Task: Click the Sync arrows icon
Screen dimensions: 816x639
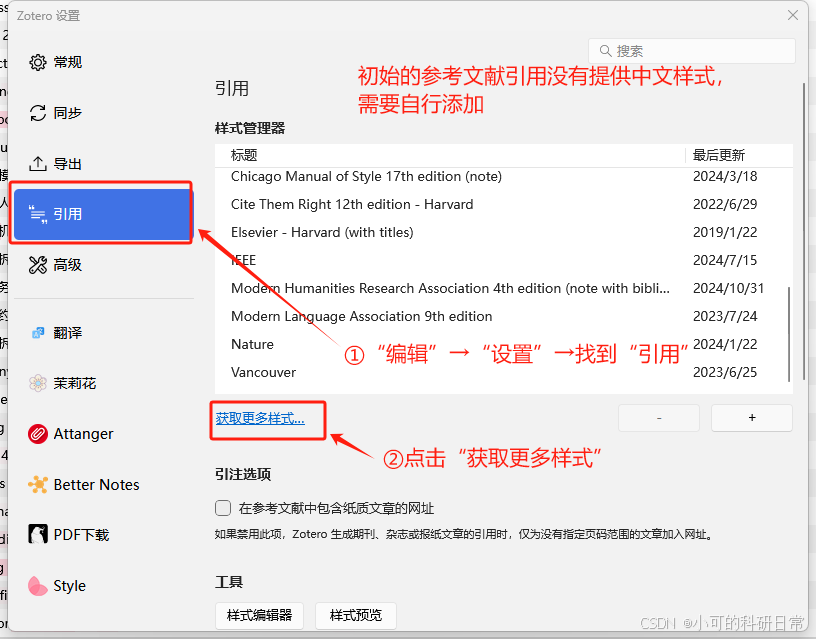Action: 37,113
